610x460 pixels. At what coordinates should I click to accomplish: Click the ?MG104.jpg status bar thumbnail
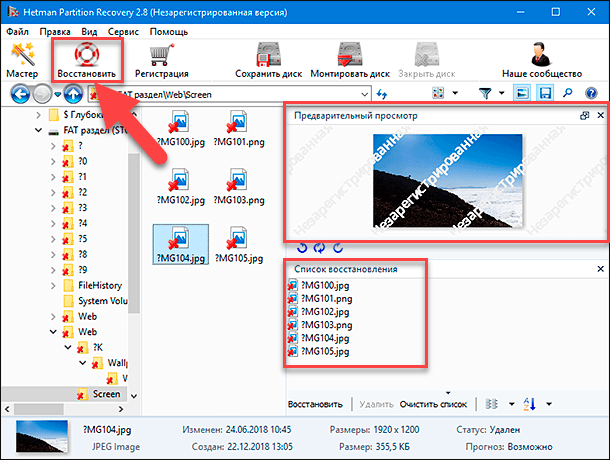(x=42, y=437)
